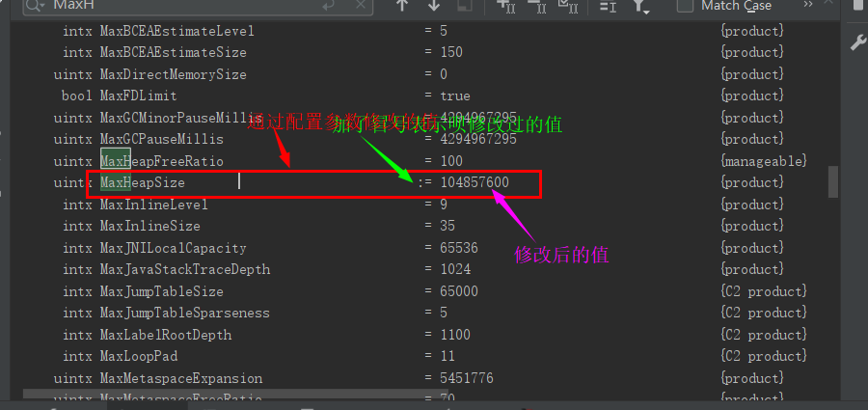Image resolution: width=868 pixels, height=410 pixels.
Task: Click the value 104857600
Action: 475,182
